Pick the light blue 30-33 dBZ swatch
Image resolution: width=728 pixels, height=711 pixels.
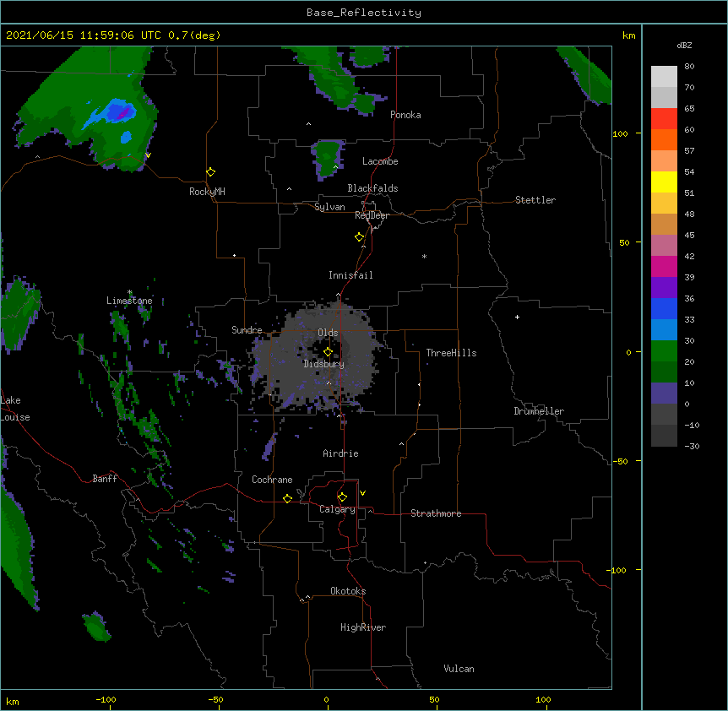coord(664,330)
